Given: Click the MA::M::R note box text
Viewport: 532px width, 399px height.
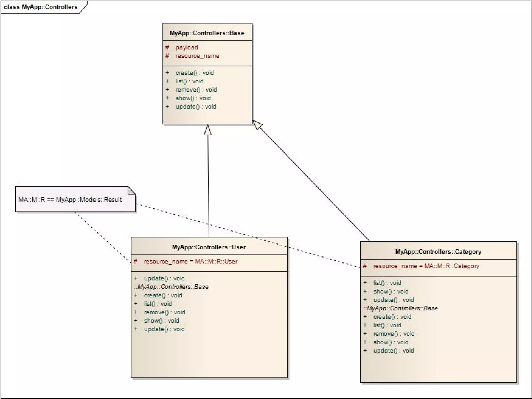Looking at the screenshot, I should (70, 199).
